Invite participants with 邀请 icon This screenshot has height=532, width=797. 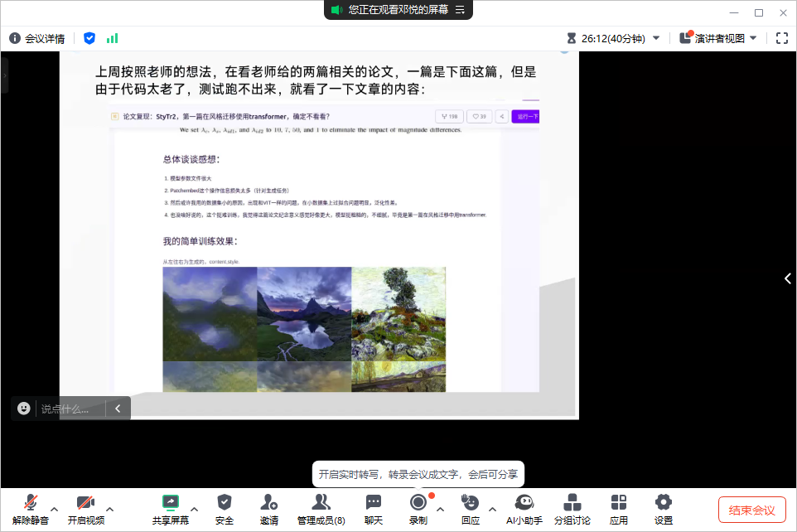pyautogui.click(x=269, y=509)
